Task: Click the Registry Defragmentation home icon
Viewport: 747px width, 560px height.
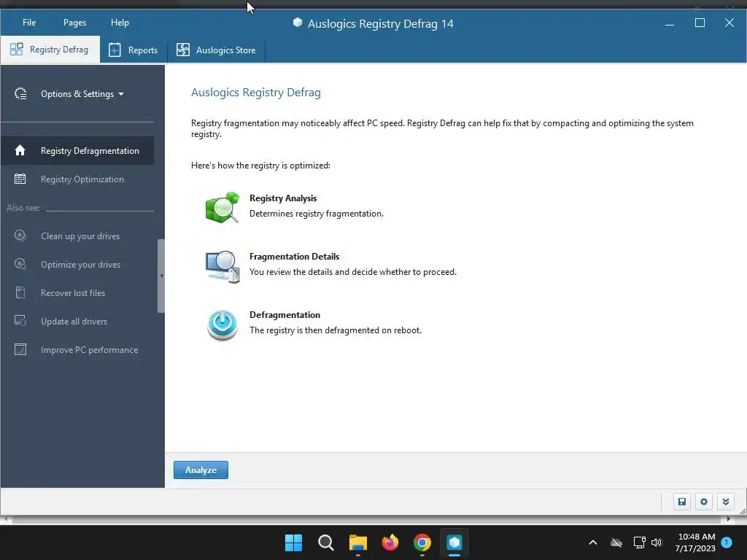Action: 20,150
